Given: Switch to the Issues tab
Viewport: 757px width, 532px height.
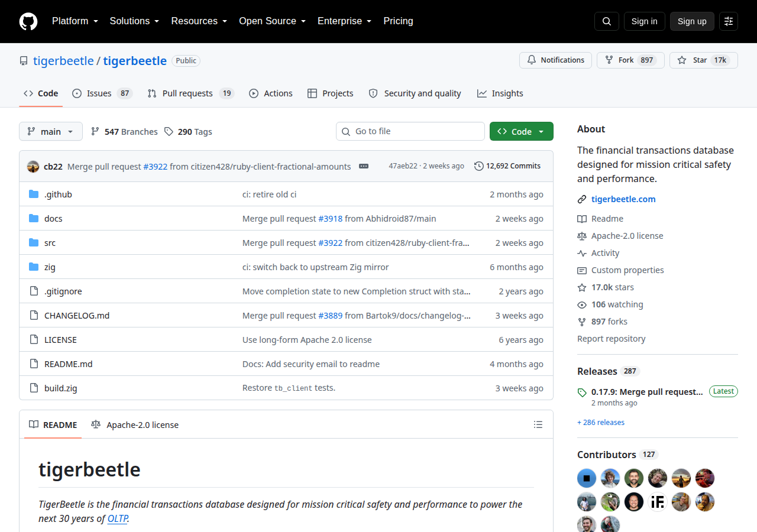Looking at the screenshot, I should (102, 93).
